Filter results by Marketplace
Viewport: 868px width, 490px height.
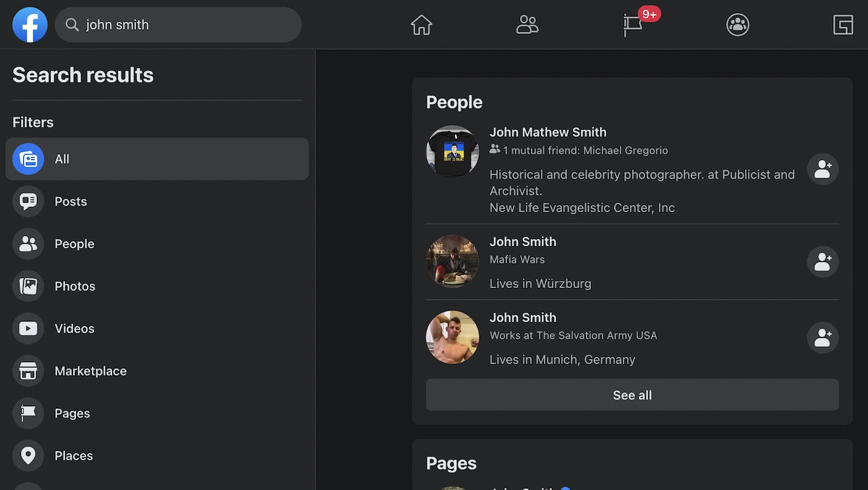click(x=90, y=371)
